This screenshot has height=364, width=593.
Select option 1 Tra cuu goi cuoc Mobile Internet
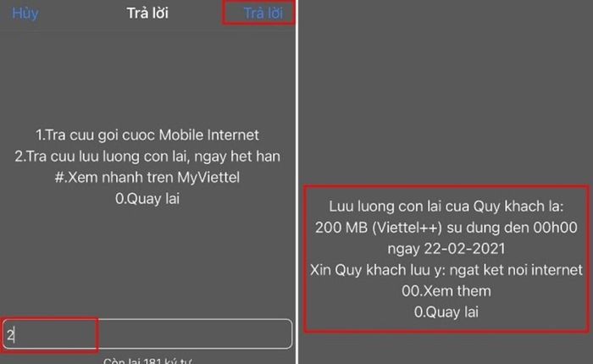point(147,135)
